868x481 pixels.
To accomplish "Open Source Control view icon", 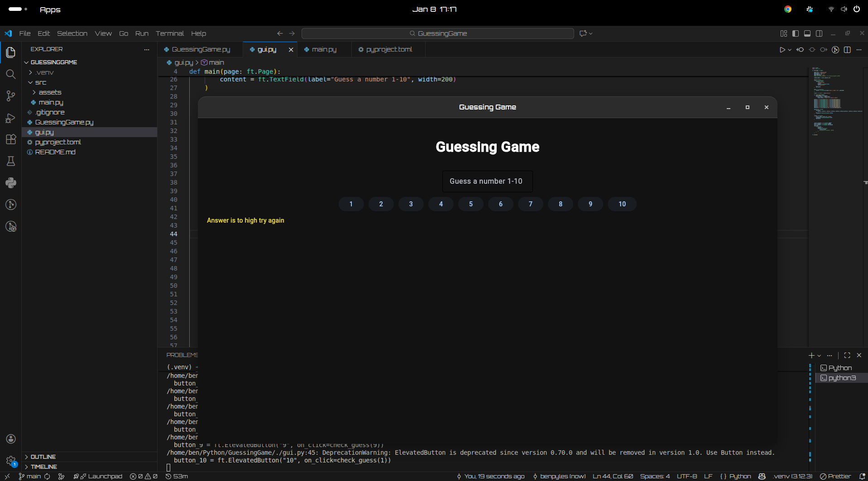I will 11,96.
